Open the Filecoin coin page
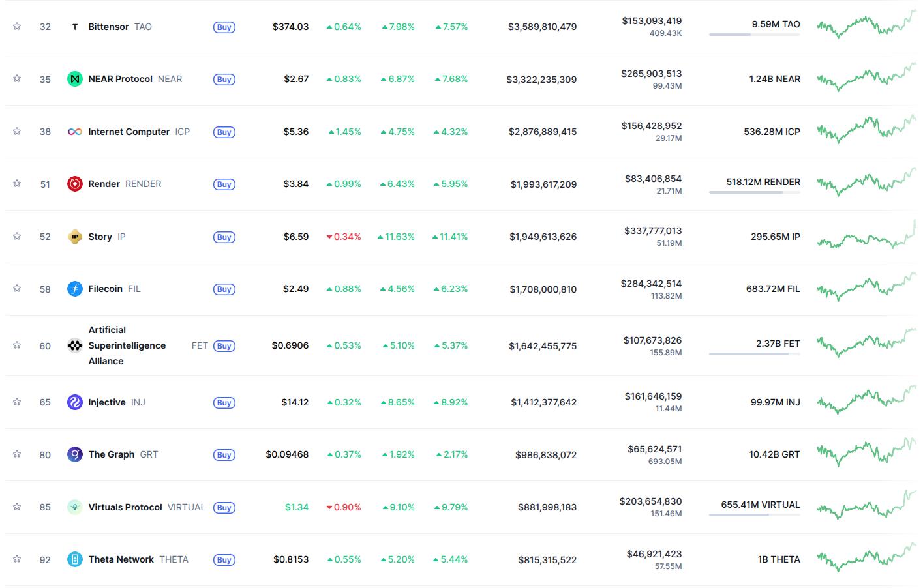This screenshot has width=923, height=588. coord(106,289)
